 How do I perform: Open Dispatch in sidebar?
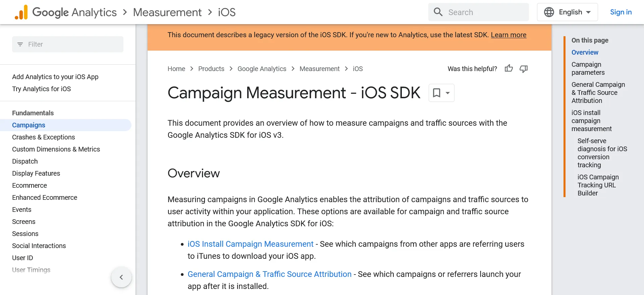tap(25, 161)
